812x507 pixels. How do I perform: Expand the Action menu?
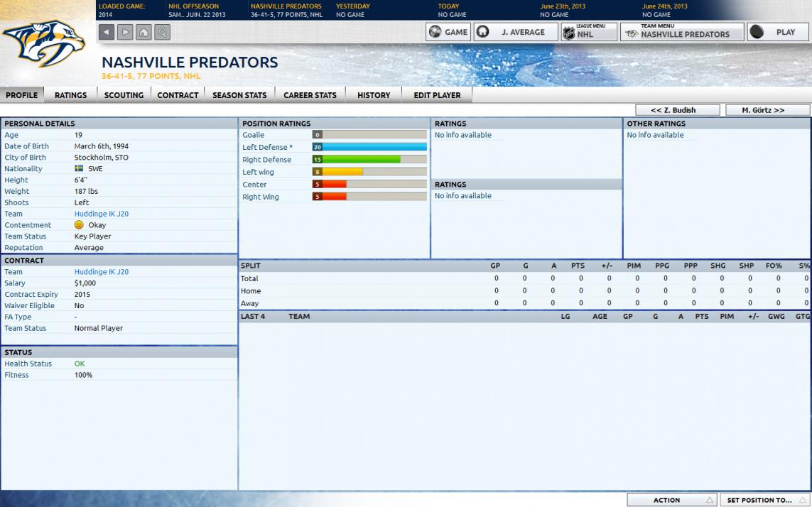coord(671,500)
